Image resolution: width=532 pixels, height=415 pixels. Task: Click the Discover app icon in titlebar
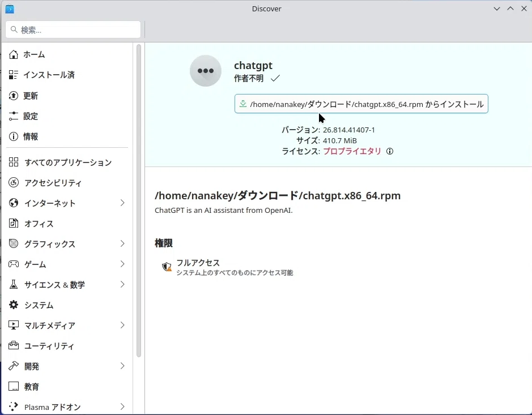(10, 9)
